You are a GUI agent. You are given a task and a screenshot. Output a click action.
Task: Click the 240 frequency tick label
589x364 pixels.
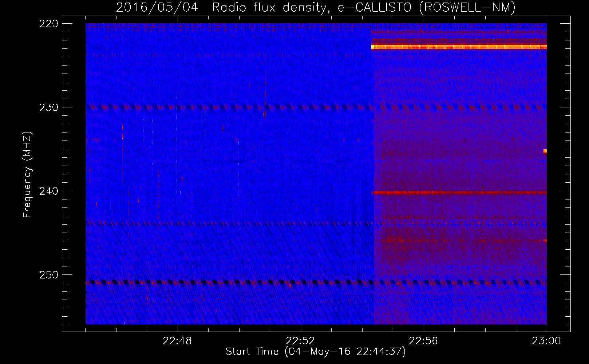pyautogui.click(x=49, y=191)
